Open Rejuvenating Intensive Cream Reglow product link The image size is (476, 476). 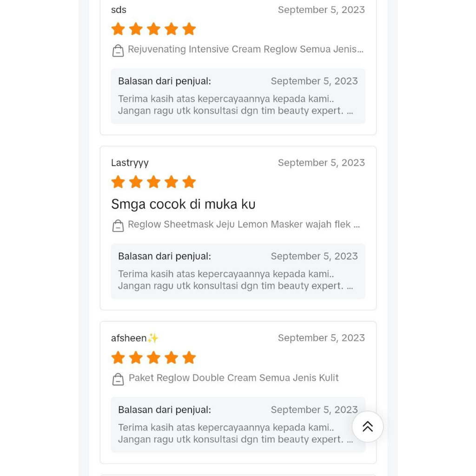pyautogui.click(x=245, y=50)
